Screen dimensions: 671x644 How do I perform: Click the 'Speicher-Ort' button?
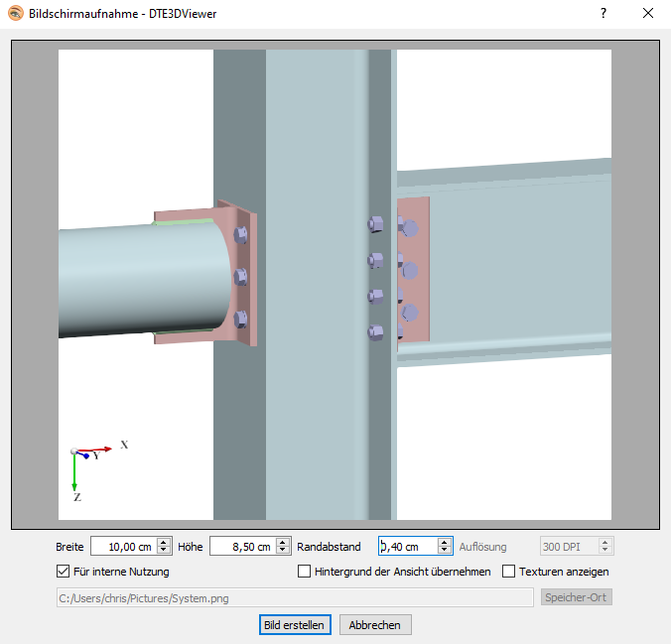pos(576,596)
